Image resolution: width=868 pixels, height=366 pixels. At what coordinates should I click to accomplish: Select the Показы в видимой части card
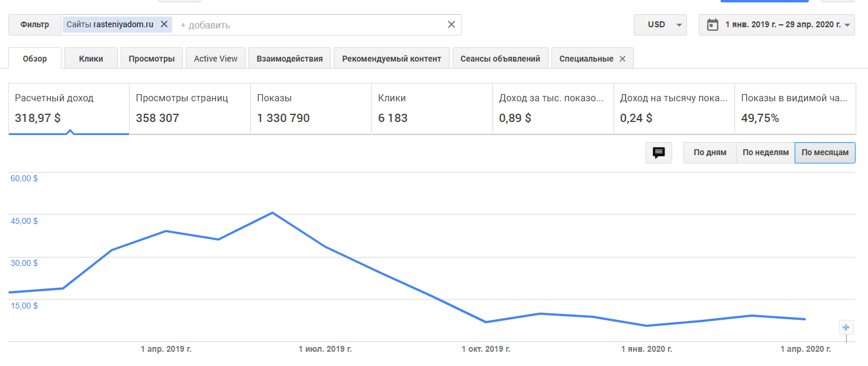(x=795, y=109)
